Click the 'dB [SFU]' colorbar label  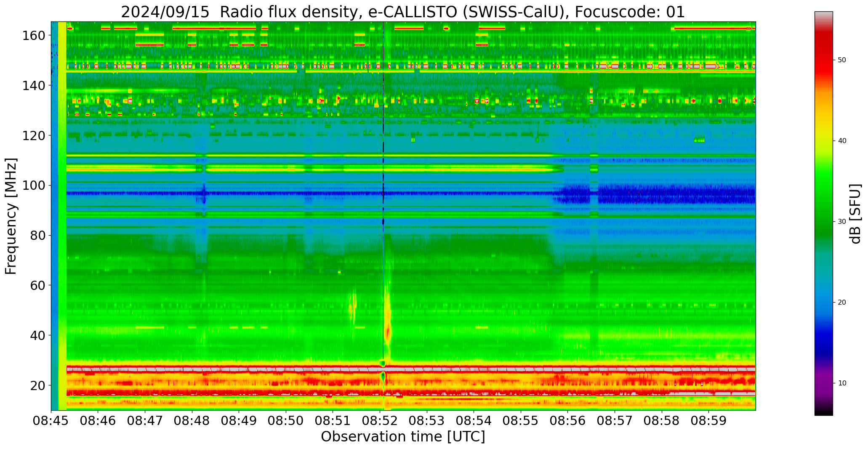pos(855,214)
